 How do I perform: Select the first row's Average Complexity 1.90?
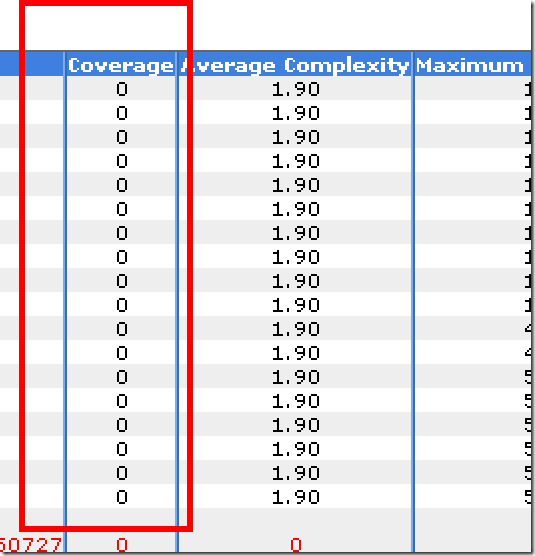(296, 89)
